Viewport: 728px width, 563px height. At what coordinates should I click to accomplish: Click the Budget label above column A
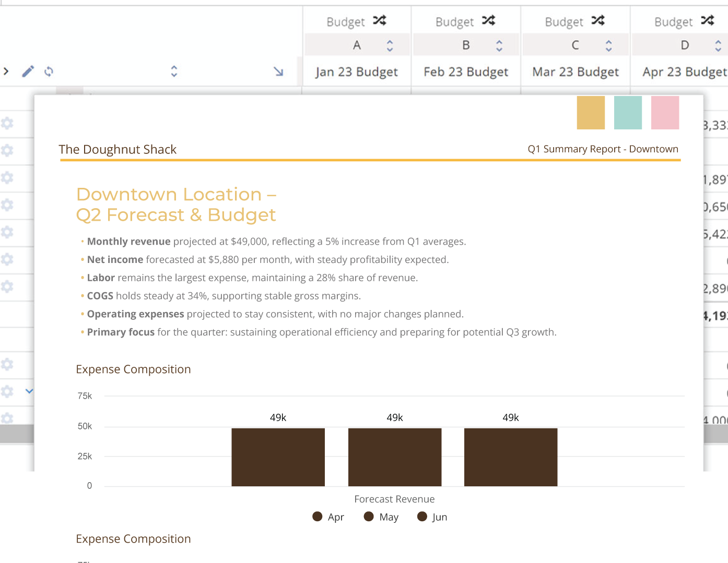click(346, 22)
